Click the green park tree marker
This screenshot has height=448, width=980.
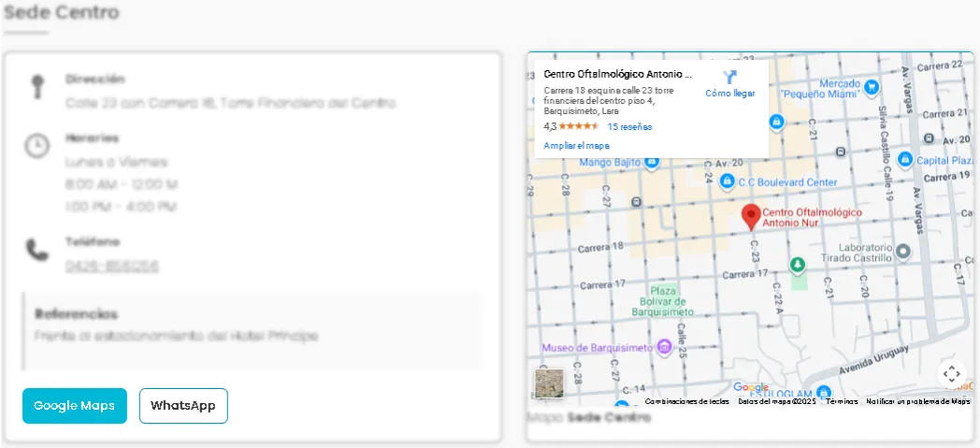click(797, 265)
